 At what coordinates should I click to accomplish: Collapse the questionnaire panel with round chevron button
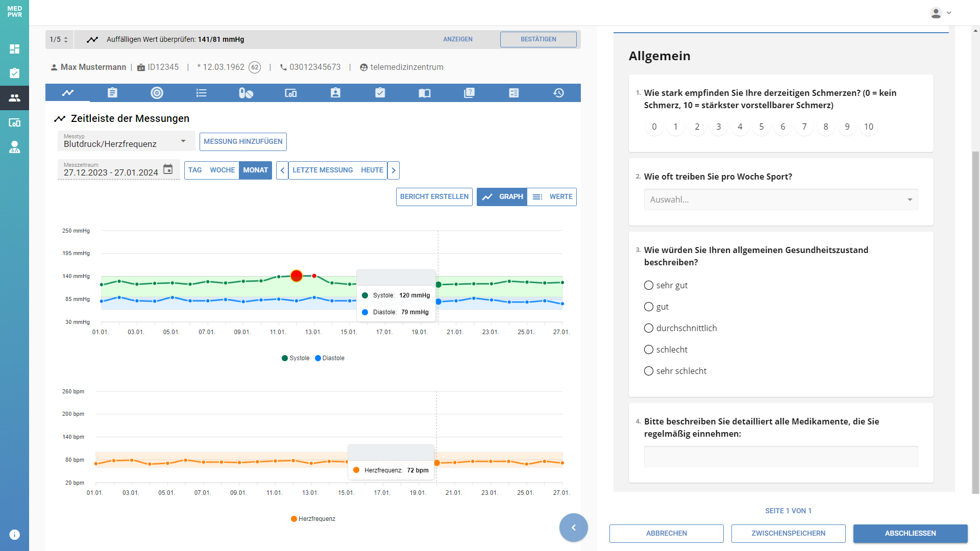(574, 528)
